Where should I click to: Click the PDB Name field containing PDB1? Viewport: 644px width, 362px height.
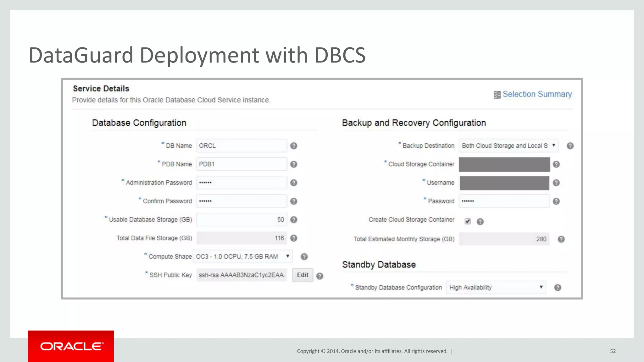[241, 164]
